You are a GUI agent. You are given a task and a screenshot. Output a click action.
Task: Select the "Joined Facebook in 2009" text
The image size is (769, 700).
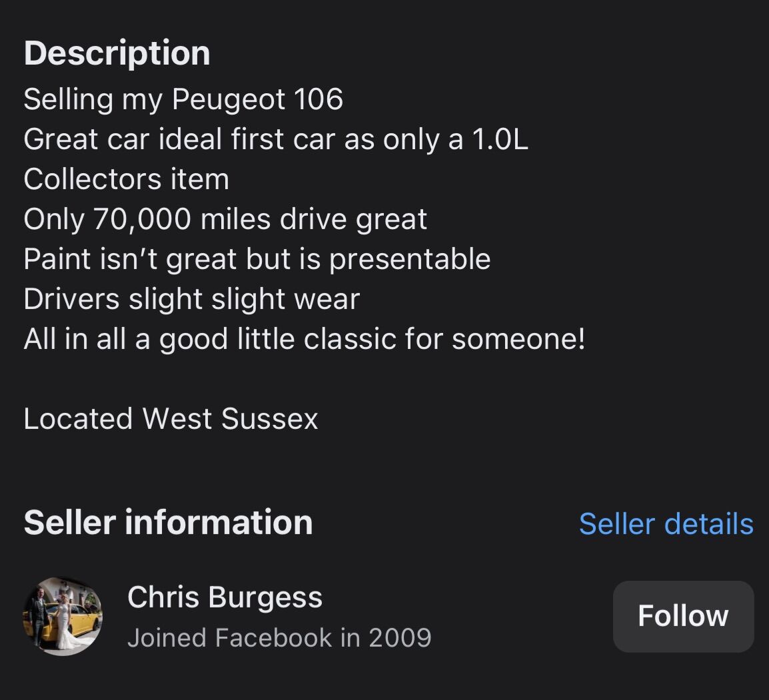[x=279, y=637]
